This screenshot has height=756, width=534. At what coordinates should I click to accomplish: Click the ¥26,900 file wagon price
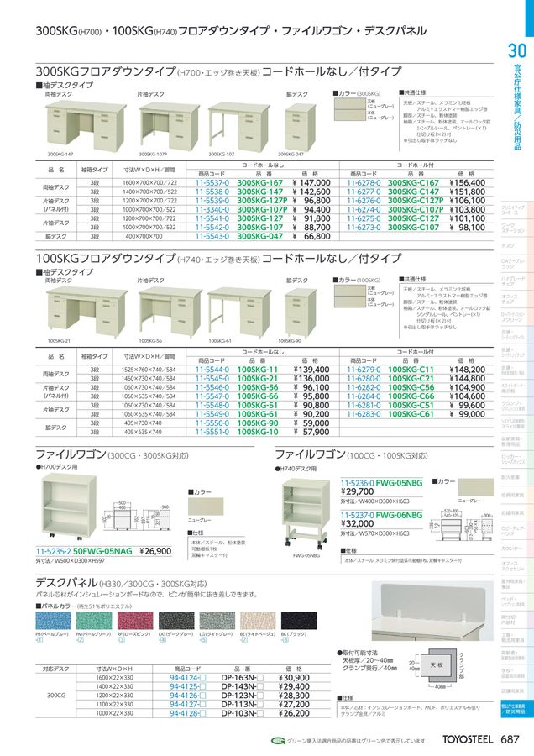tap(155, 551)
